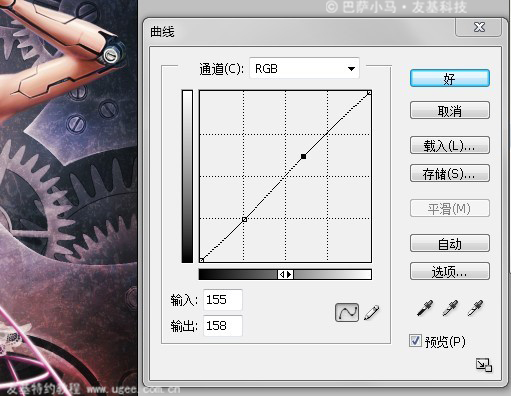511x396 pixels.
Task: Click the 自动 auto button
Action: [450, 243]
